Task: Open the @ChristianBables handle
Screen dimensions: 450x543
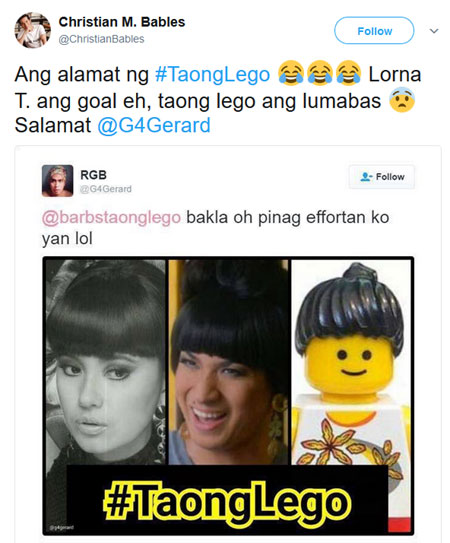Action: [101, 39]
